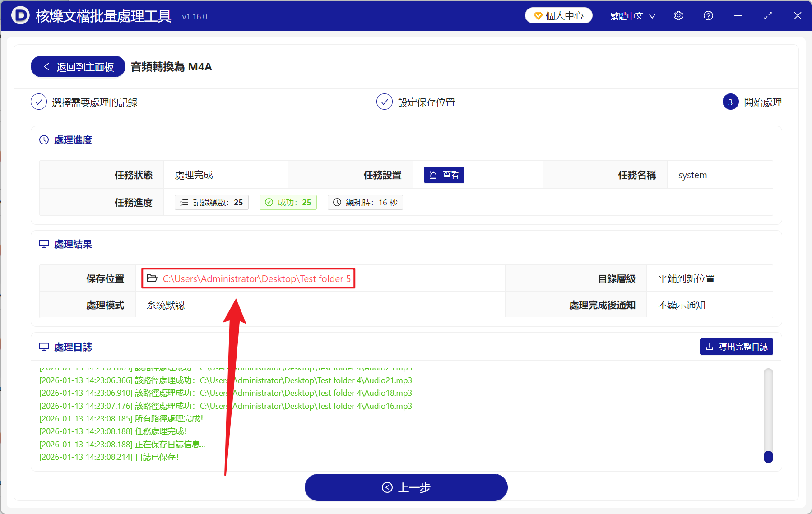Open the settings gear in the title bar

(x=678, y=15)
